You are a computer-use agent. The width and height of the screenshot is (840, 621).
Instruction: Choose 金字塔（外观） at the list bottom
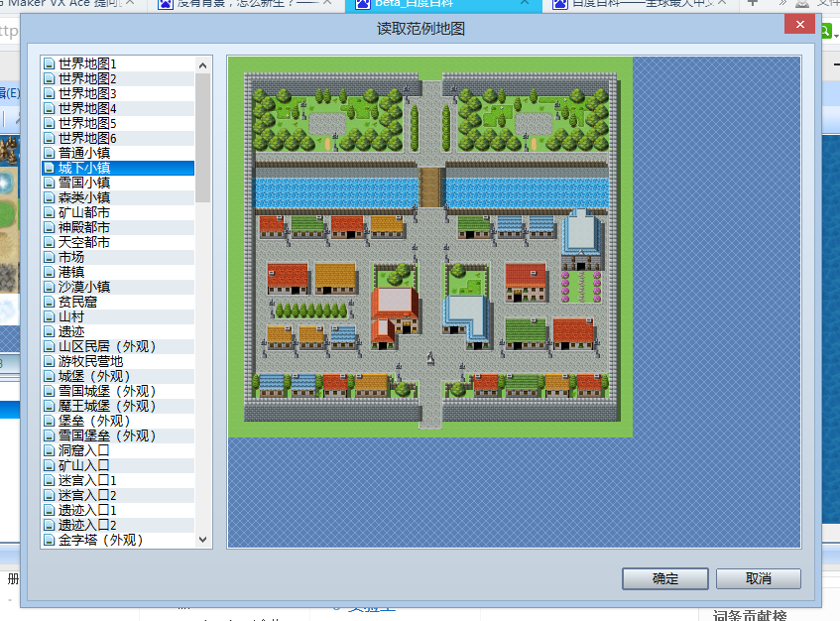point(118,540)
